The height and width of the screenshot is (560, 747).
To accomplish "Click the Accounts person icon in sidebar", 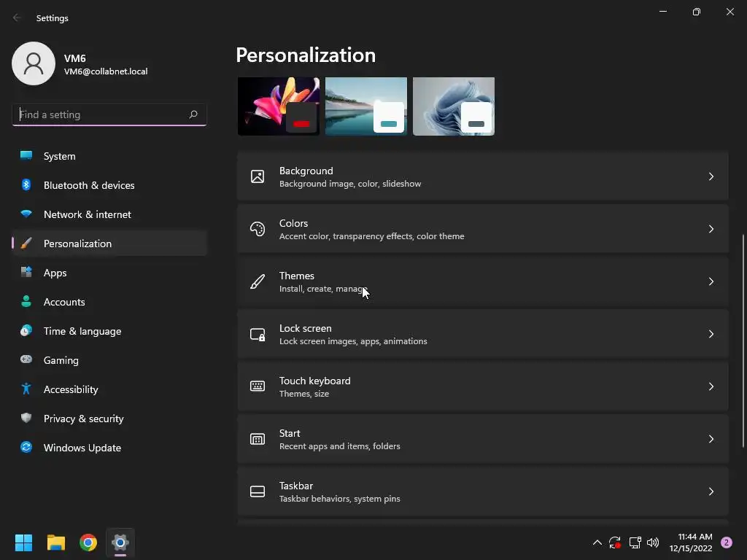I will coord(26,301).
